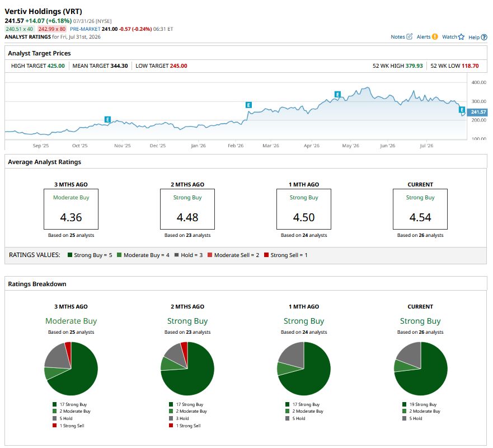This screenshot has height=448, width=493.
Task: Click 3 Hold under 2 MTHS AGO pie
Action: coord(179,418)
